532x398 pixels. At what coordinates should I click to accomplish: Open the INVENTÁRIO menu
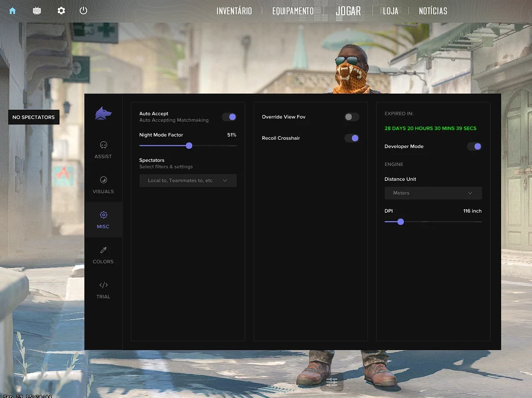(234, 11)
